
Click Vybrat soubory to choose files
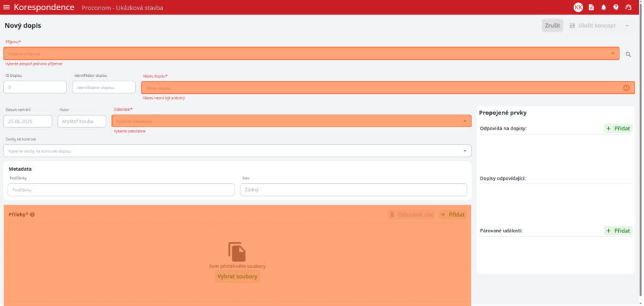(237, 276)
